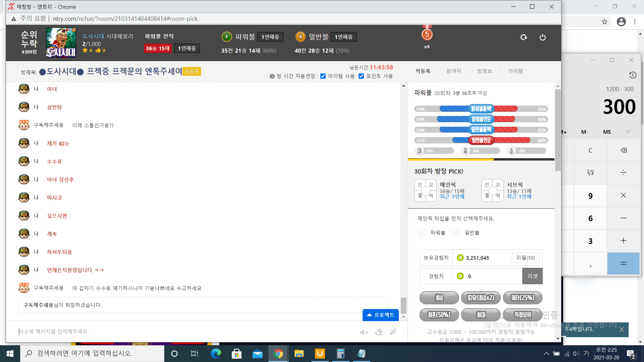Click the refresh icon in chat header

[524, 37]
